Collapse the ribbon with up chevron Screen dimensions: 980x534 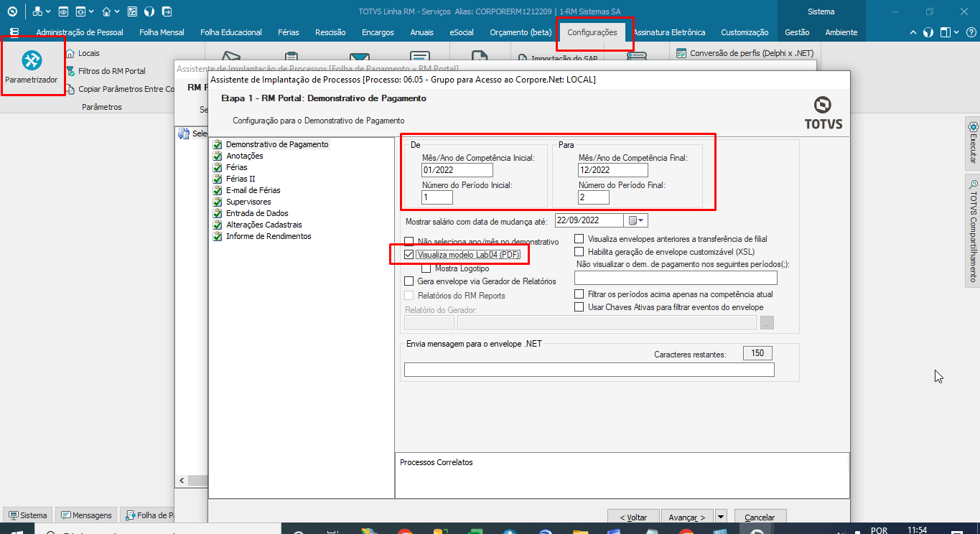tap(913, 32)
